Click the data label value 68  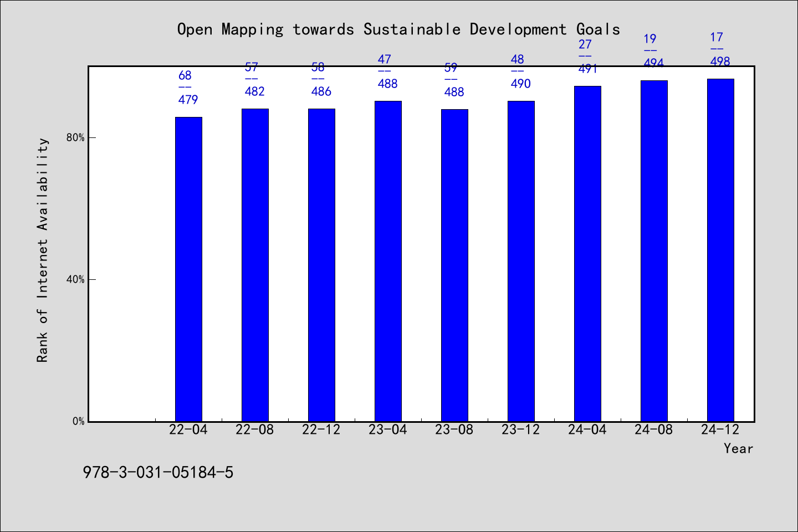185,75
